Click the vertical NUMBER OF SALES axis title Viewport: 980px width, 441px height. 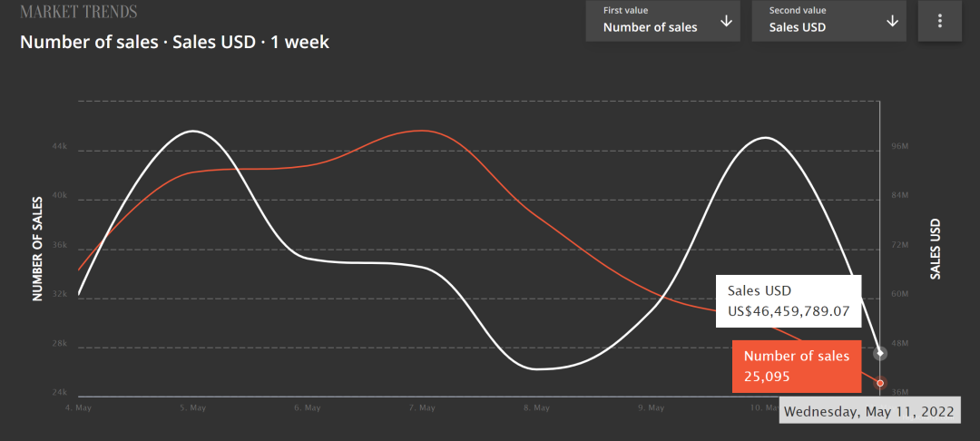(x=38, y=248)
